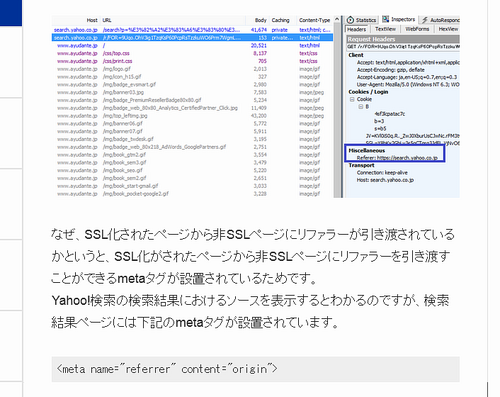Select the Client header group label
Screen dimensions: 500x397
356,55
